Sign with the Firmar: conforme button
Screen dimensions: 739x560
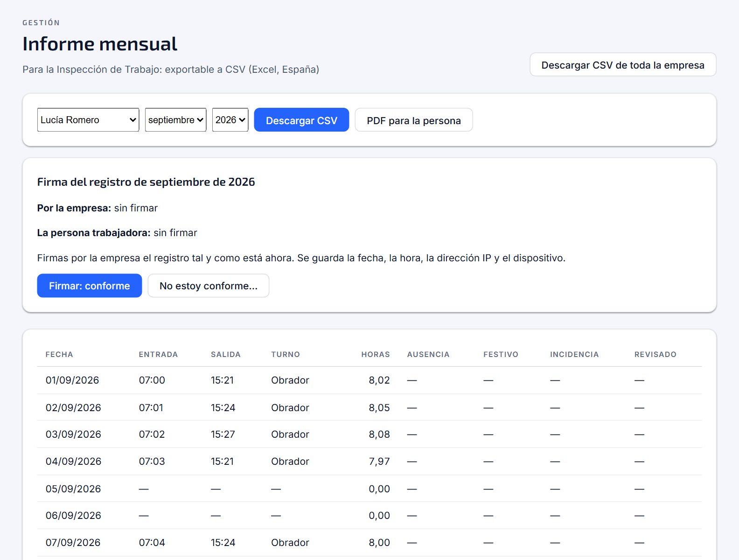[90, 286]
